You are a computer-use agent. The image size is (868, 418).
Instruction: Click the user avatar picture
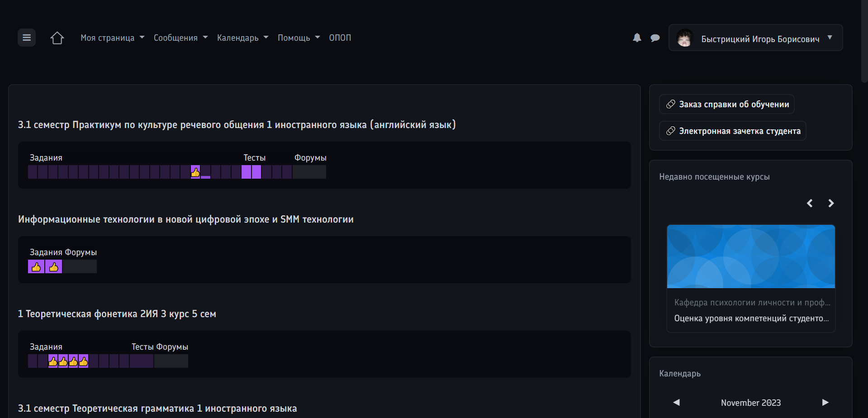685,38
